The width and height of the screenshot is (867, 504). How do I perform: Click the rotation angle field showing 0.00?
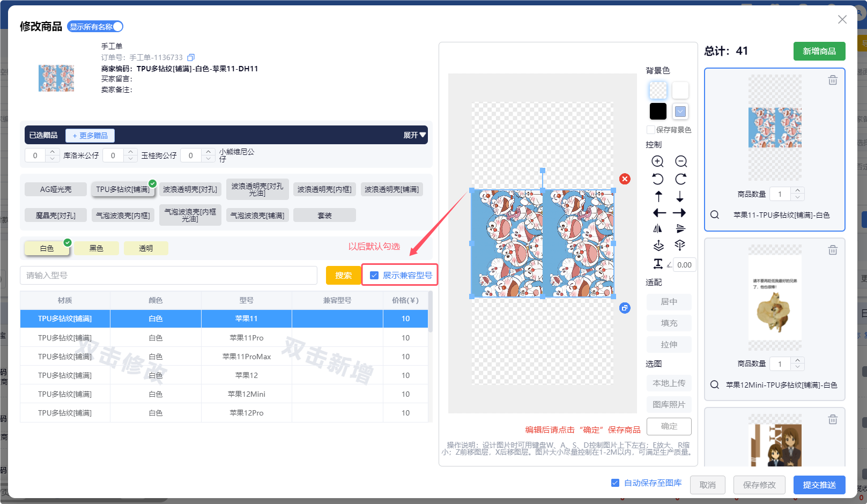coord(684,265)
